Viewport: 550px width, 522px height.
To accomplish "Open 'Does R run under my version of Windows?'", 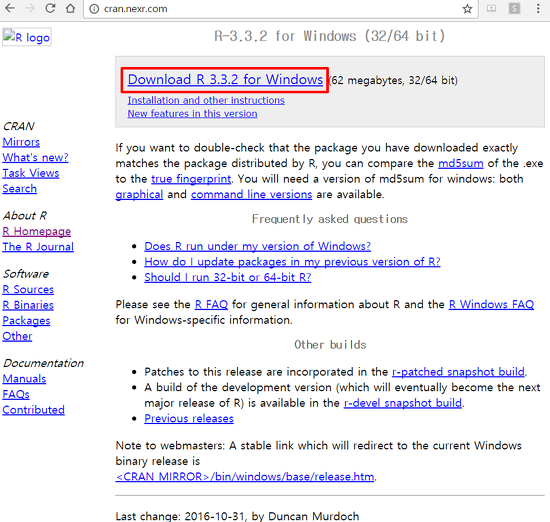I will pyautogui.click(x=257, y=246).
